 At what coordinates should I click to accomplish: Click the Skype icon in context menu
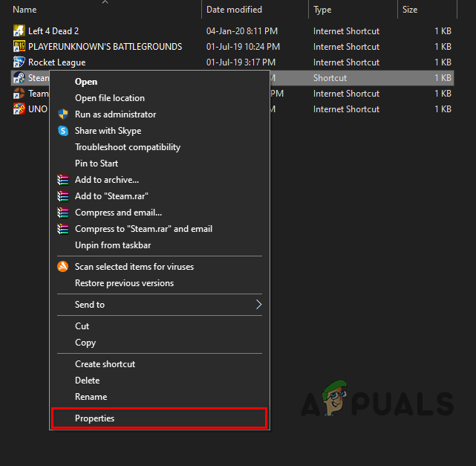(62, 131)
